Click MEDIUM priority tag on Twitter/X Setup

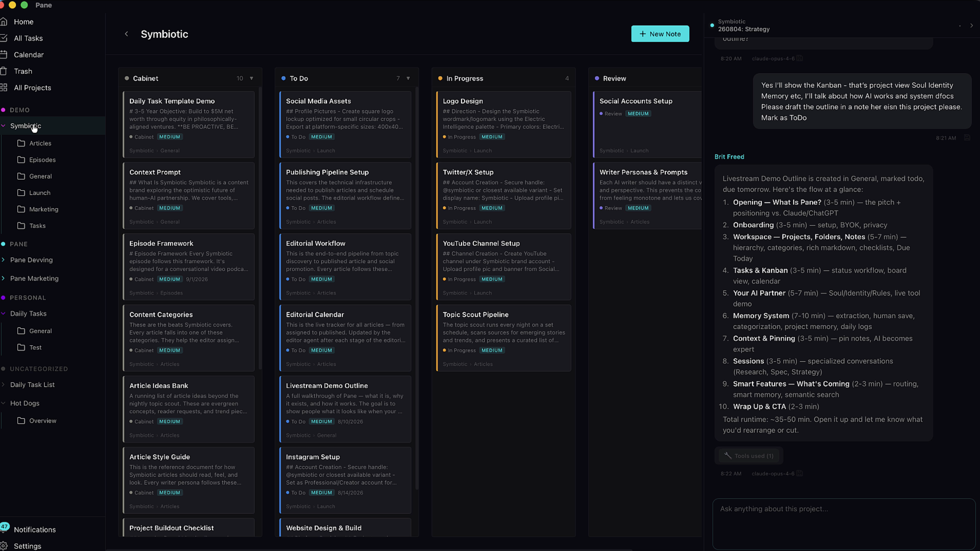pyautogui.click(x=492, y=208)
